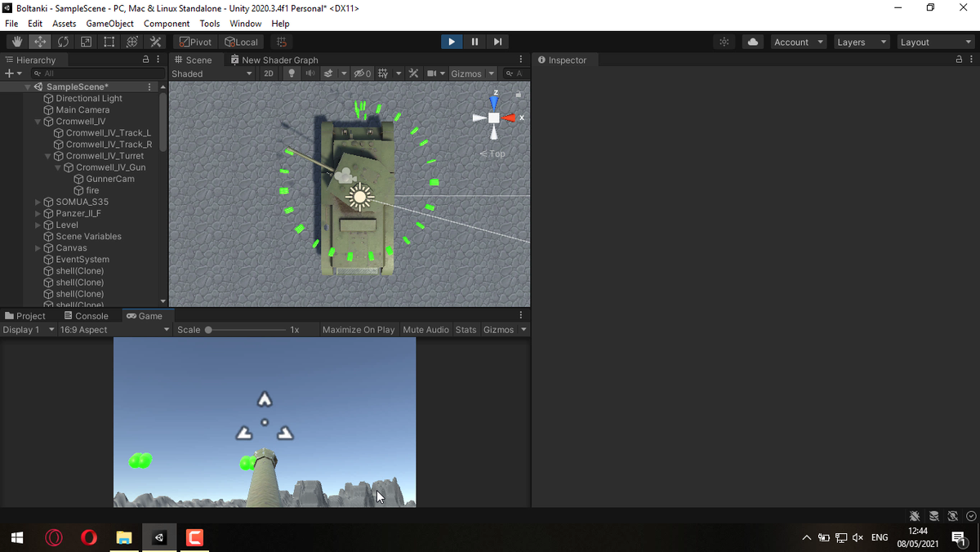Focus the Scene view search field
Viewport: 980px width, 552px height.
[515, 73]
